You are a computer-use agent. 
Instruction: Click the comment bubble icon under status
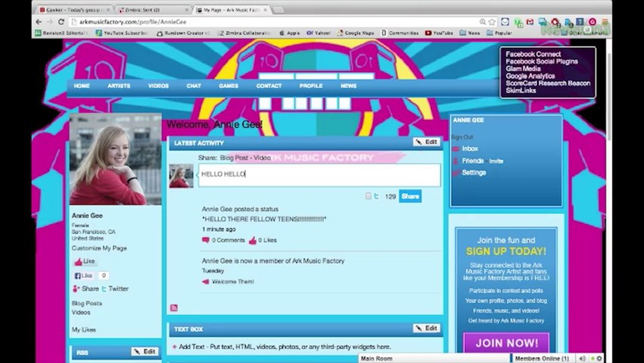(x=205, y=240)
